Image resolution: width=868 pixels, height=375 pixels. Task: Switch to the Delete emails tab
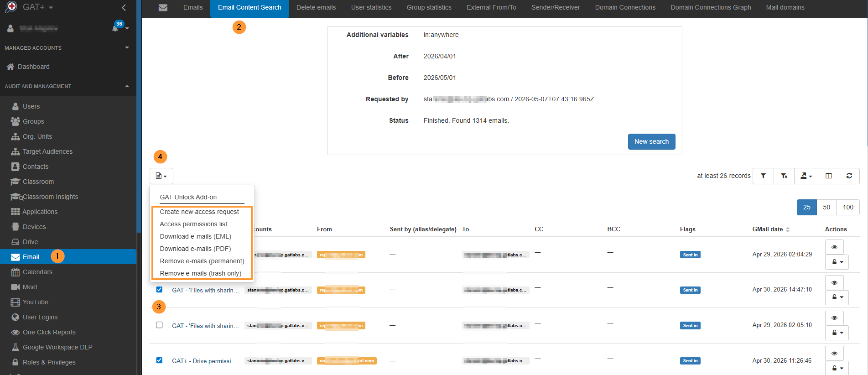[316, 8]
